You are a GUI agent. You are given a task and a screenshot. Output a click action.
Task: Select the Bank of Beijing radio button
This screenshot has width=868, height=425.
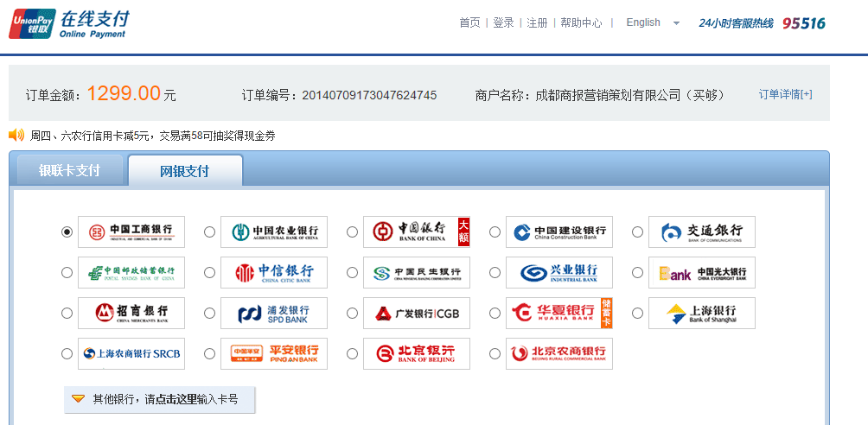[352, 353]
